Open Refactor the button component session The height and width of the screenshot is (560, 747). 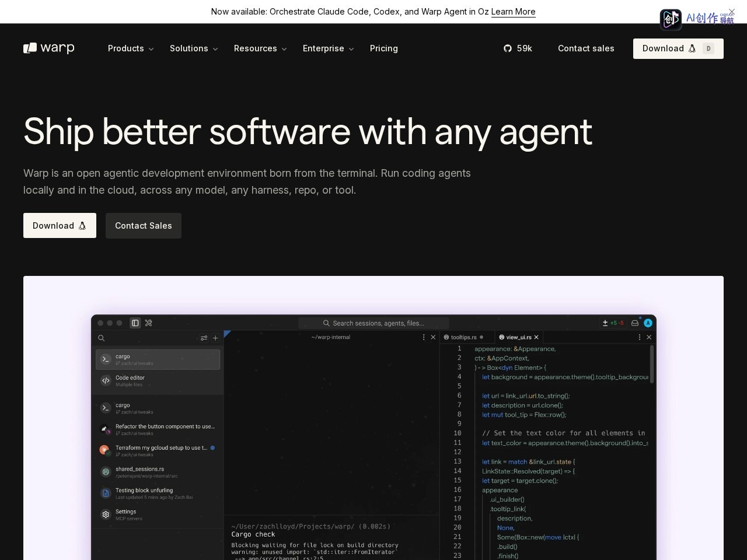[x=158, y=429]
